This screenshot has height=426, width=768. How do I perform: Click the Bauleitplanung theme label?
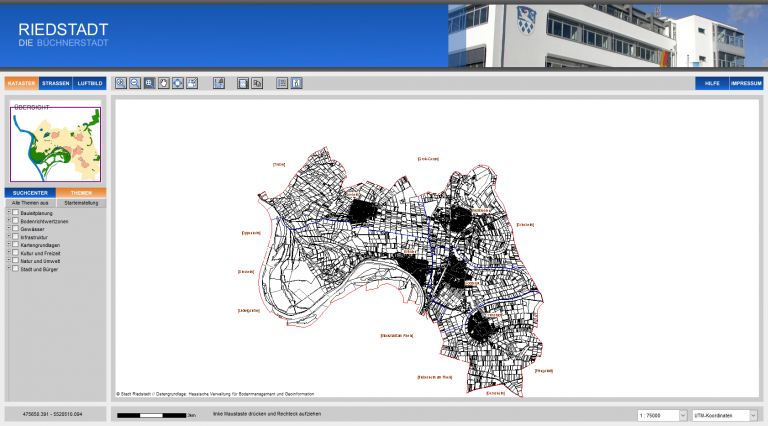coord(36,213)
